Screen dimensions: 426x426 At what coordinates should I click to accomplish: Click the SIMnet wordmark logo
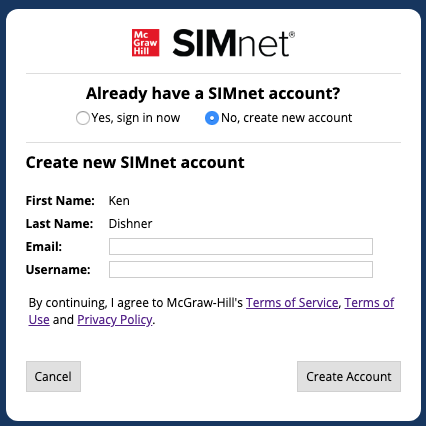pyautogui.click(x=234, y=43)
